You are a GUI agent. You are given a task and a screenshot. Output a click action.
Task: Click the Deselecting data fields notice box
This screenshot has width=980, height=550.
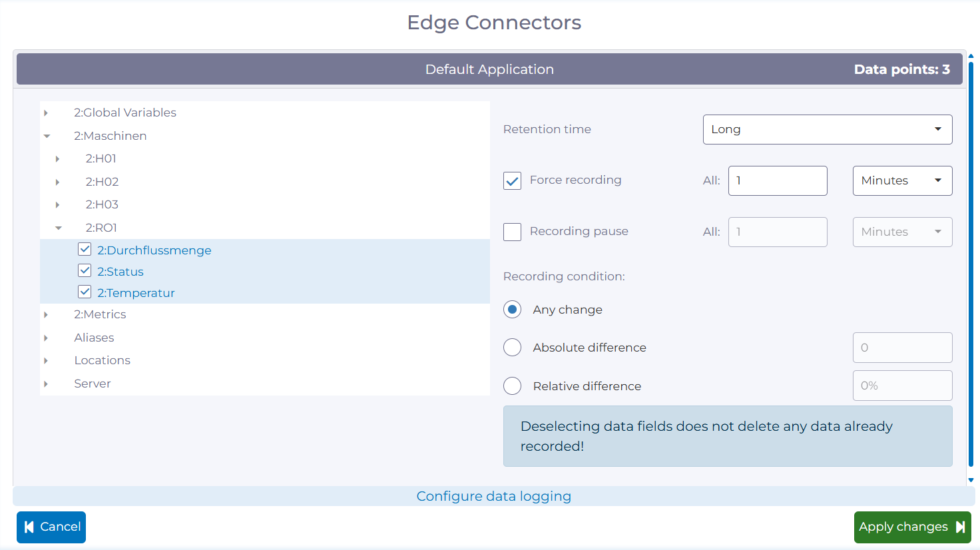[728, 436]
